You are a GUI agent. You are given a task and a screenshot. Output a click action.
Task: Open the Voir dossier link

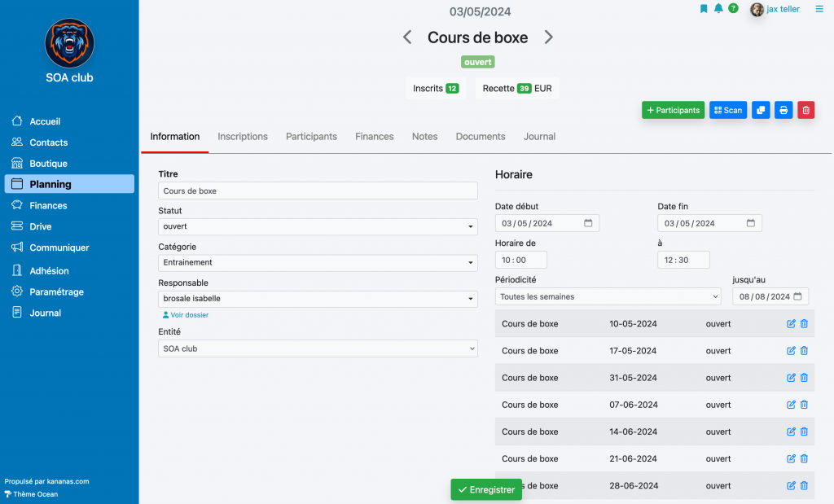186,315
